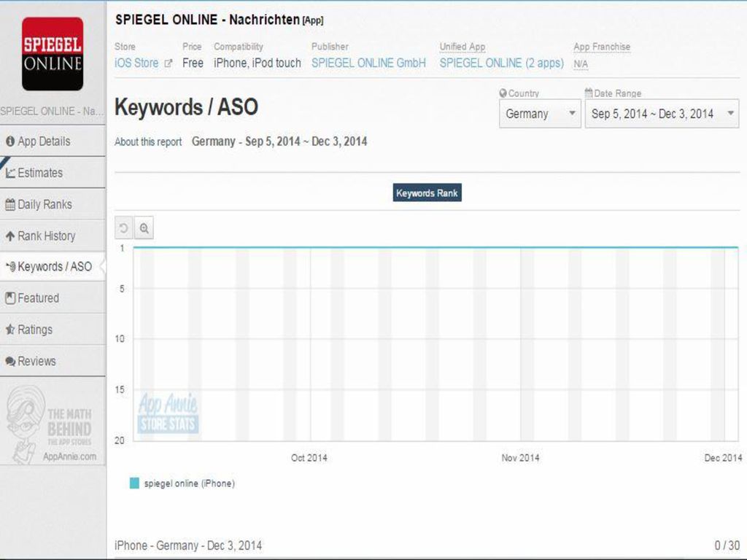747x560 pixels.
Task: Click the Unified App label
Action: (462, 47)
